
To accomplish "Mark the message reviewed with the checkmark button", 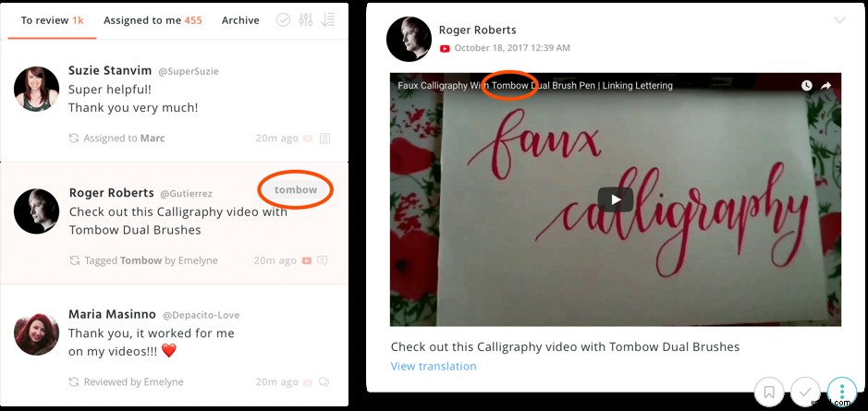I will [805, 393].
